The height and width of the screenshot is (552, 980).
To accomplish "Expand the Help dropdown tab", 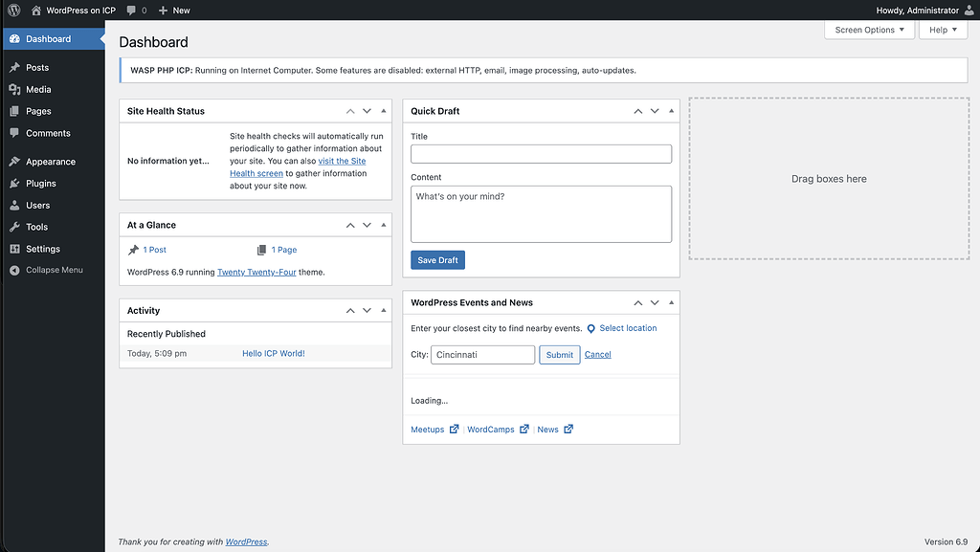I will [943, 30].
